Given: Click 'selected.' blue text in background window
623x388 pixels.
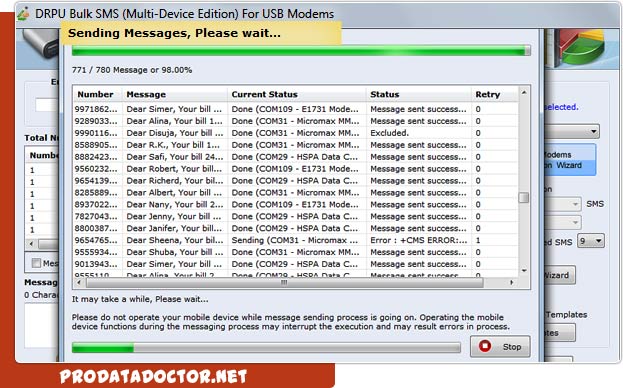Looking at the screenshot, I should point(561,107).
